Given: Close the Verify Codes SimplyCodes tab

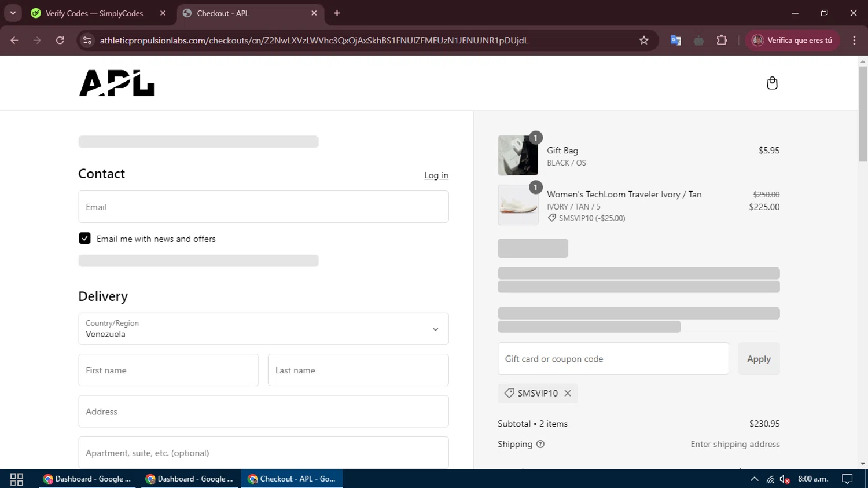Looking at the screenshot, I should 163,13.
